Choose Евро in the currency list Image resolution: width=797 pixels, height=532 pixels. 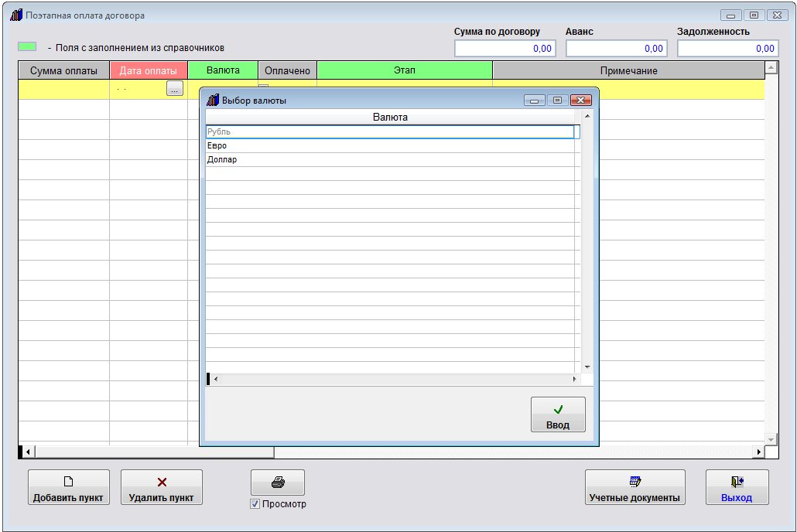click(390, 146)
